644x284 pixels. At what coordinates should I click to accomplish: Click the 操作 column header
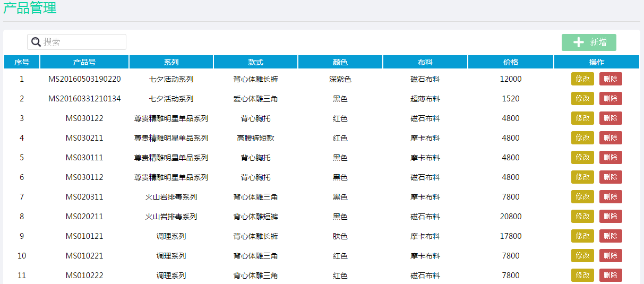(x=597, y=62)
